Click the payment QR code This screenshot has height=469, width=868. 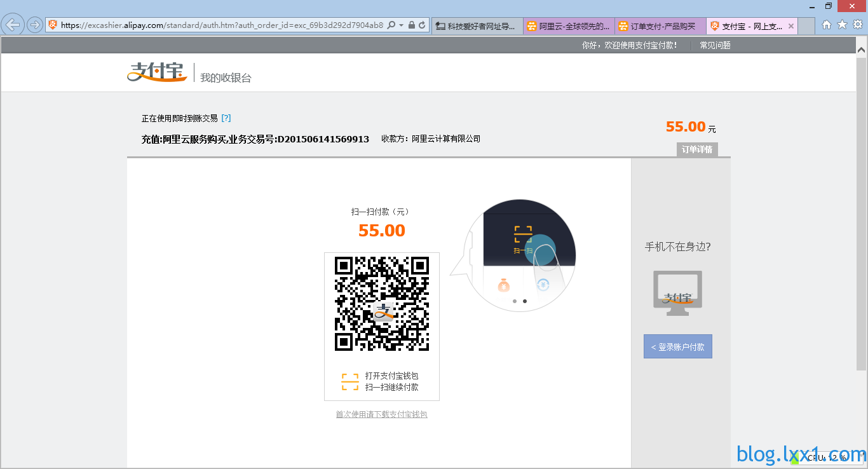(382, 304)
